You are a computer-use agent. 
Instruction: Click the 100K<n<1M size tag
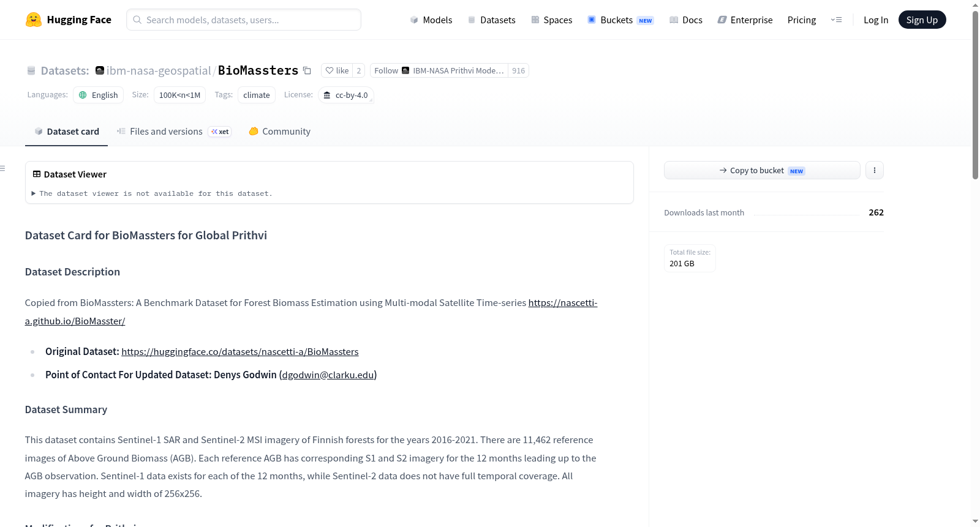click(179, 95)
